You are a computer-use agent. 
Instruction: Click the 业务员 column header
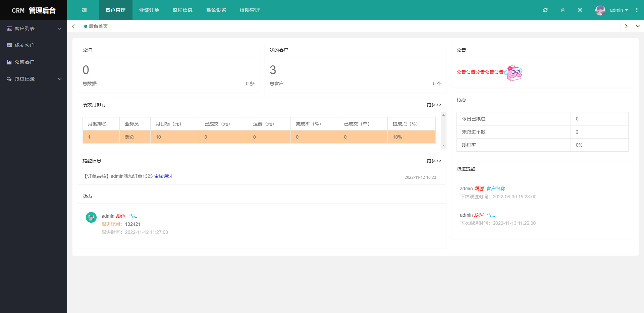tap(135, 124)
